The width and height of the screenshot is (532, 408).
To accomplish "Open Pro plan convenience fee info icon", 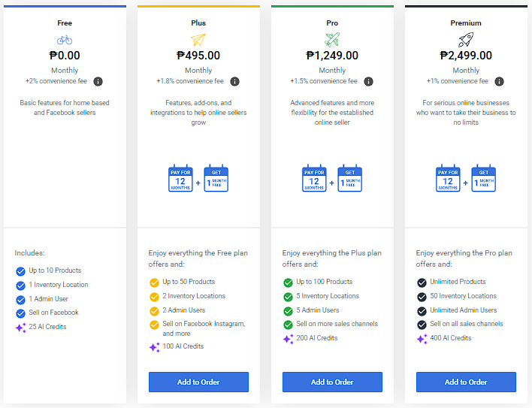I will (369, 81).
